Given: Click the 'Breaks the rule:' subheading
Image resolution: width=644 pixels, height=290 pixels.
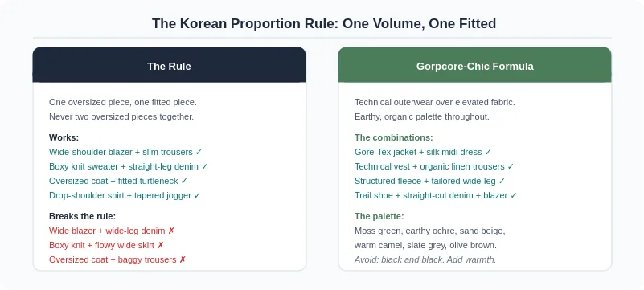Looking at the screenshot, I should tap(83, 216).
